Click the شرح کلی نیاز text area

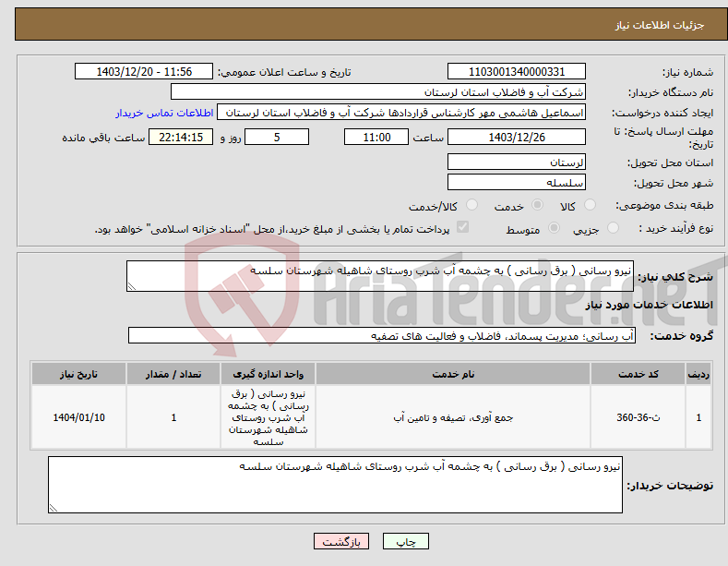pos(380,276)
